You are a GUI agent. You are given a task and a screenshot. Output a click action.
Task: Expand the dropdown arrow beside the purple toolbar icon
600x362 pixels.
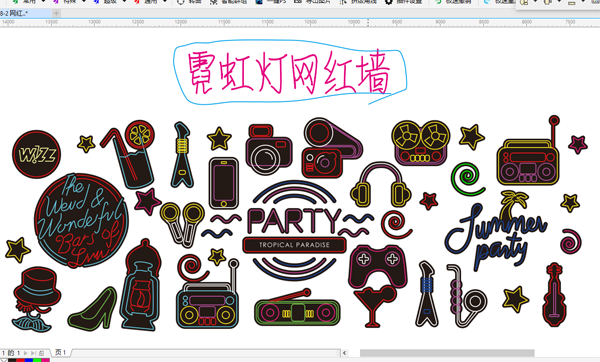(x=84, y=2)
